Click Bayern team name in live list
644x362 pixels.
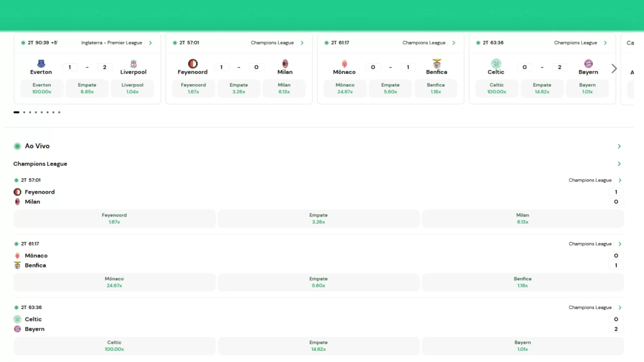(x=35, y=329)
